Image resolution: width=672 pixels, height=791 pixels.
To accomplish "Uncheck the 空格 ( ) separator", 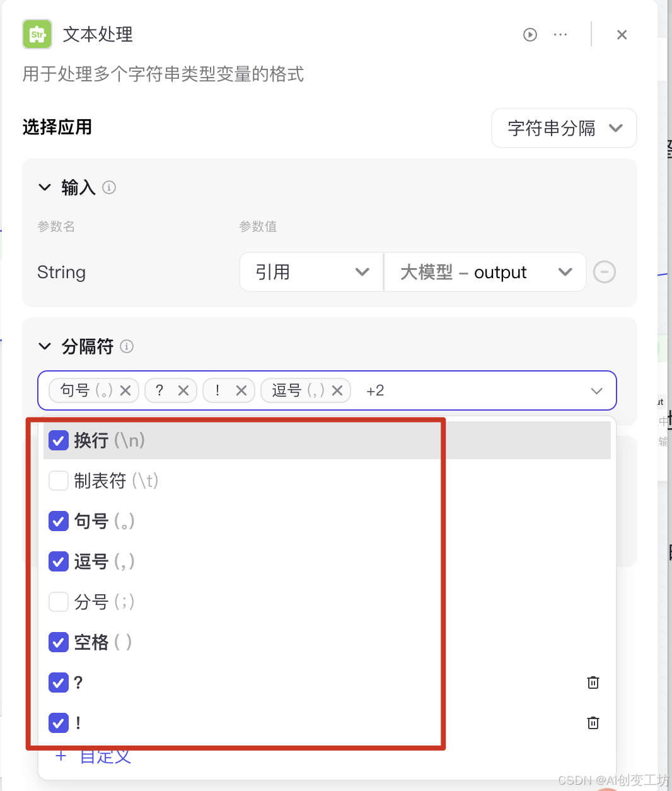I will tap(59, 642).
